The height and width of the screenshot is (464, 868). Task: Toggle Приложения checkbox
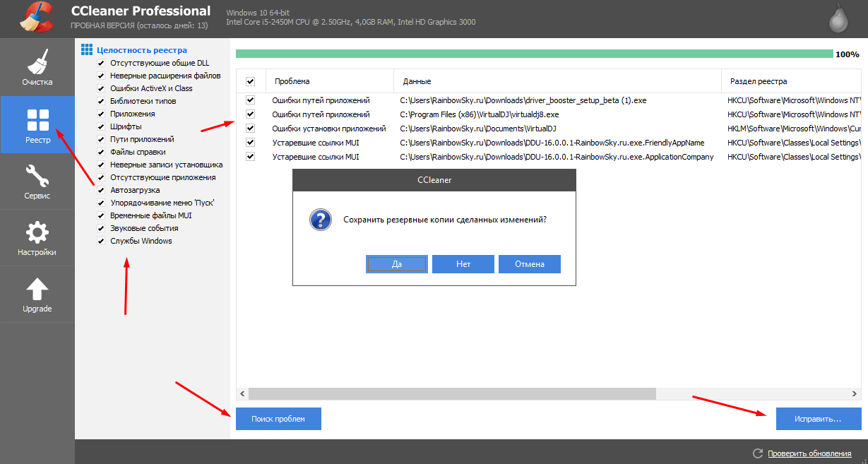pyautogui.click(x=101, y=114)
